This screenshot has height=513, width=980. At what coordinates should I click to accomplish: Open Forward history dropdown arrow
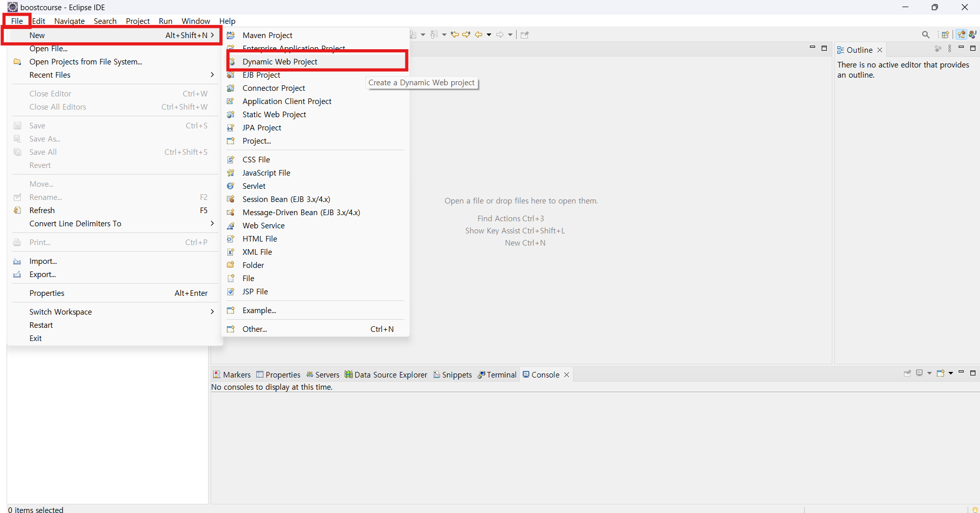click(x=511, y=35)
